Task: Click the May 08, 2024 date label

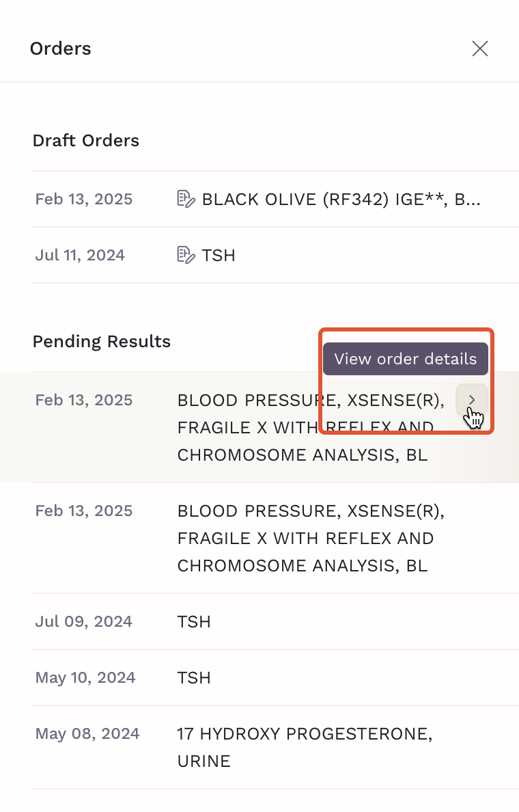Action: coord(87,733)
